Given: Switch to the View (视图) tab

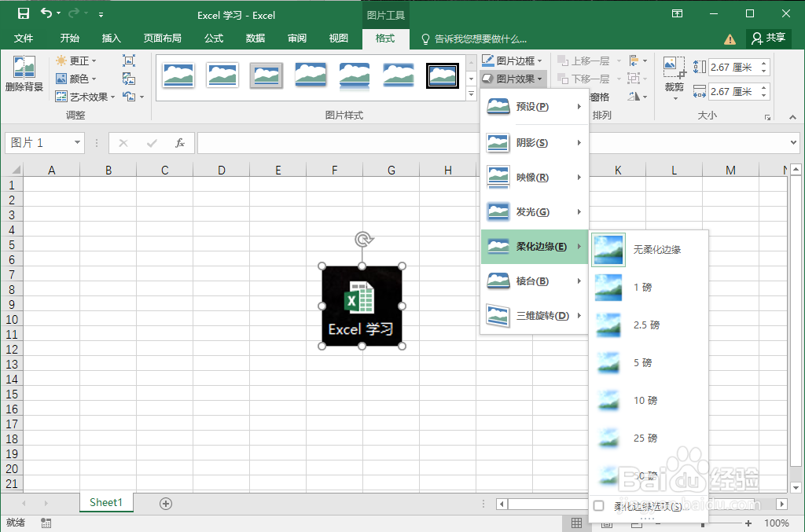Looking at the screenshot, I should pyautogui.click(x=338, y=39).
